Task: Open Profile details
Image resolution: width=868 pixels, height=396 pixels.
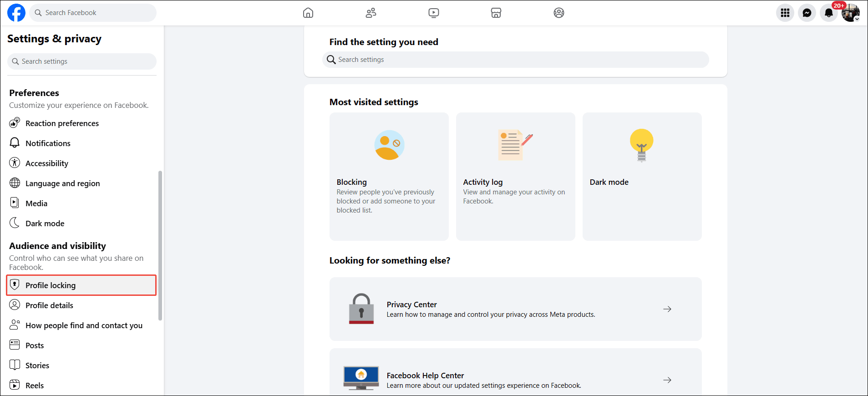Action: click(x=82, y=305)
